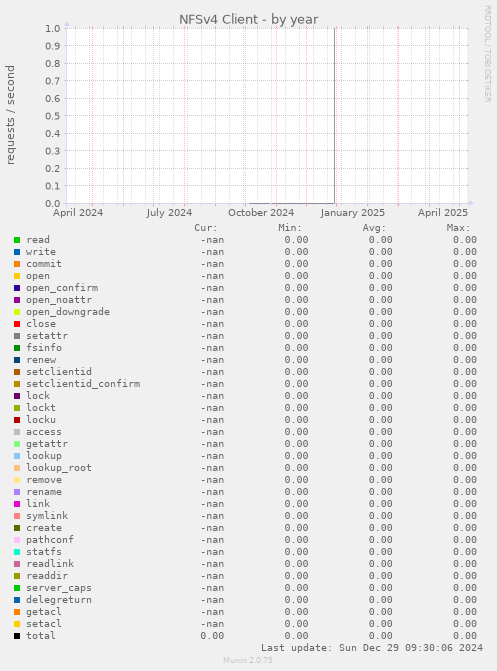
Task: Click the 'open_confirm' legend label
Action: pos(62,288)
